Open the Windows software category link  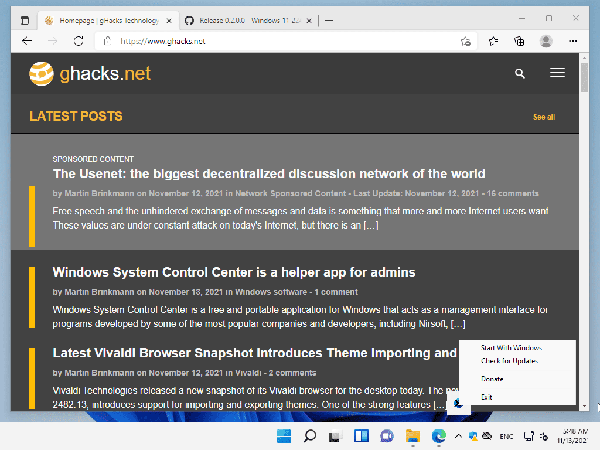271,292
